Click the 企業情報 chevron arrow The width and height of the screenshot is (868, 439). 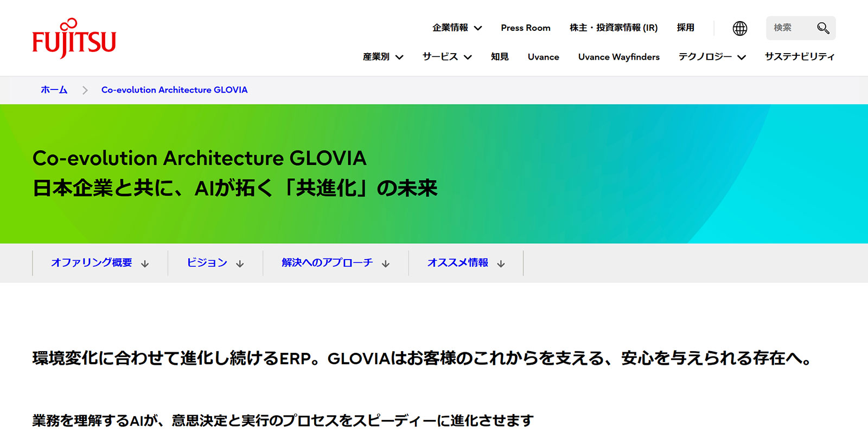[x=478, y=28]
